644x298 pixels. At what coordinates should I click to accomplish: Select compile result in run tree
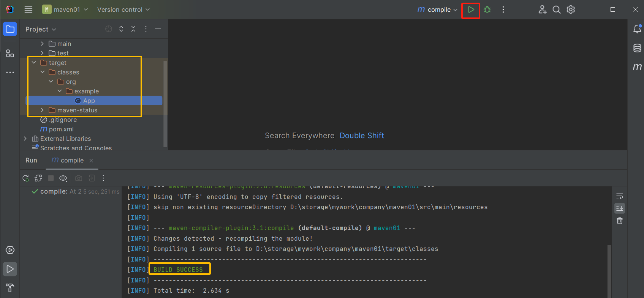click(x=76, y=192)
